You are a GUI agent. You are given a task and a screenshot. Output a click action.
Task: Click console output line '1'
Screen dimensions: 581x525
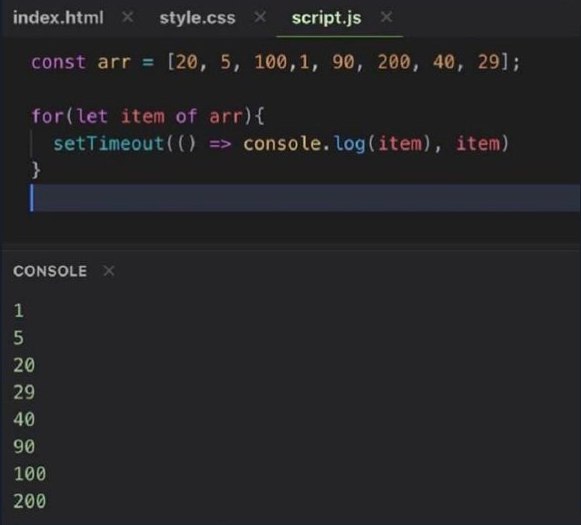(19, 310)
